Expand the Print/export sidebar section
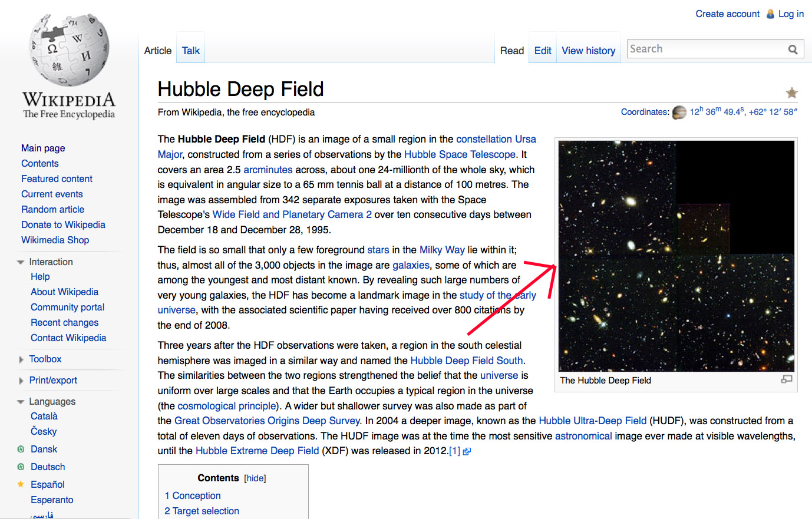Viewport: 812px width, 519px height. pyautogui.click(x=21, y=381)
